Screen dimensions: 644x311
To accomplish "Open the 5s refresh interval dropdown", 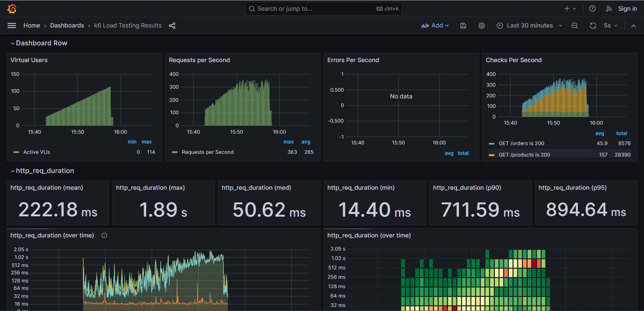I will coord(610,26).
